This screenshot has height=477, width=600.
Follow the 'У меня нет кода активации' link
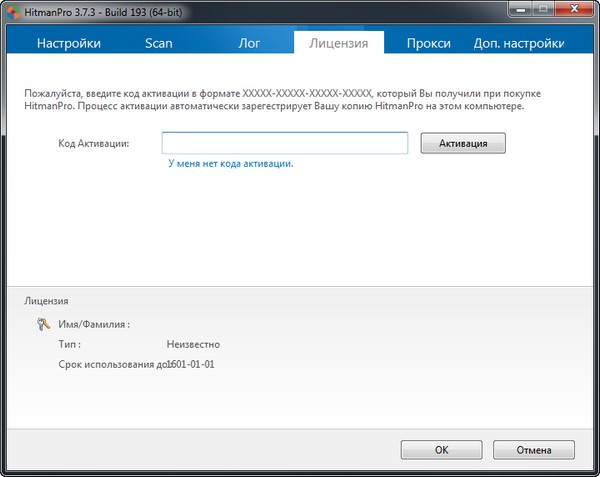pyautogui.click(x=231, y=164)
